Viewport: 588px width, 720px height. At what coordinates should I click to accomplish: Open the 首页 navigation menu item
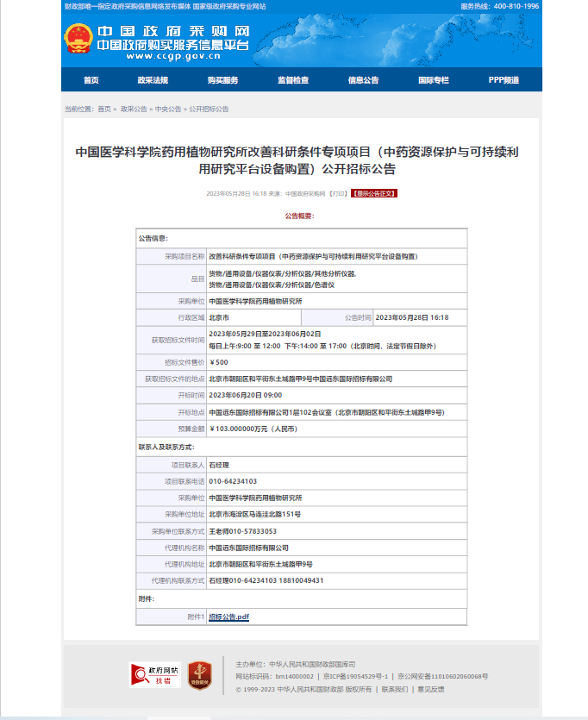pos(91,80)
